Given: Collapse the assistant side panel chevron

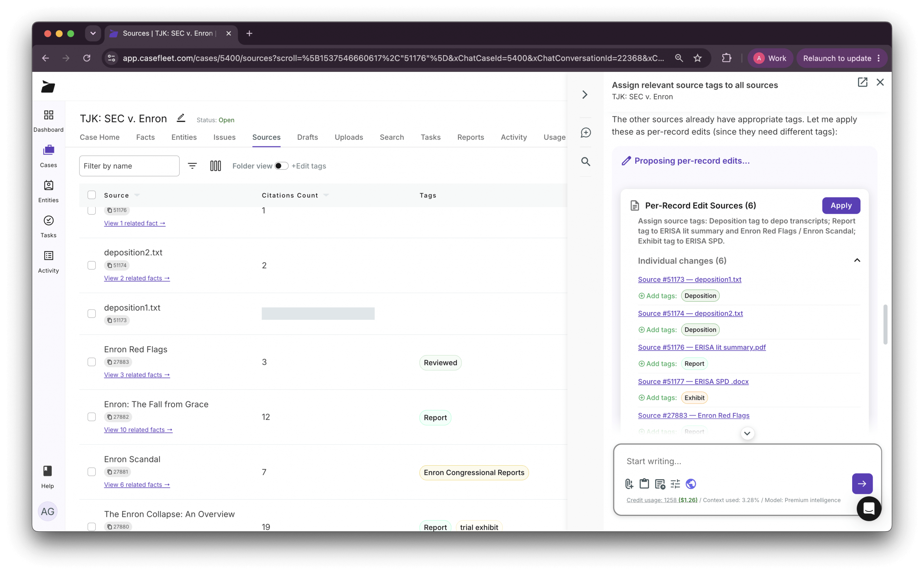Looking at the screenshot, I should point(585,95).
